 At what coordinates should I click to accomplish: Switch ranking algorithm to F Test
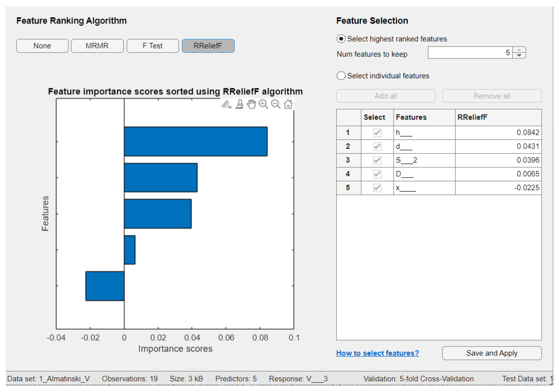(x=153, y=46)
